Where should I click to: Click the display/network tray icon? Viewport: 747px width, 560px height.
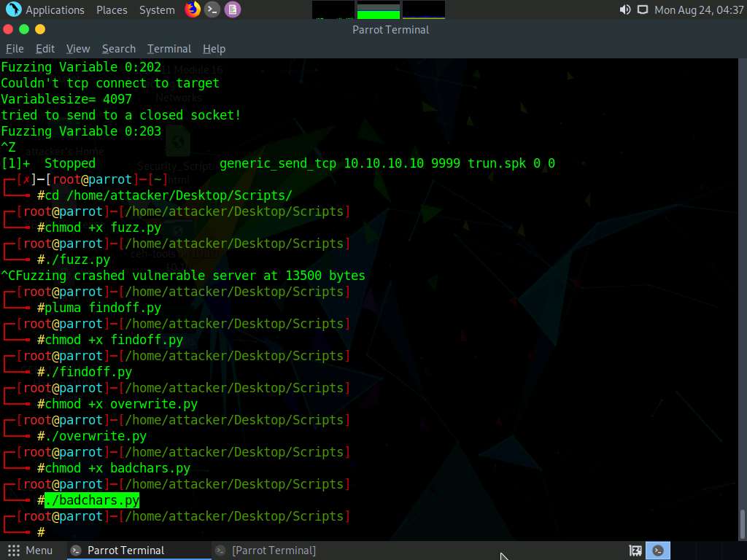pos(643,9)
